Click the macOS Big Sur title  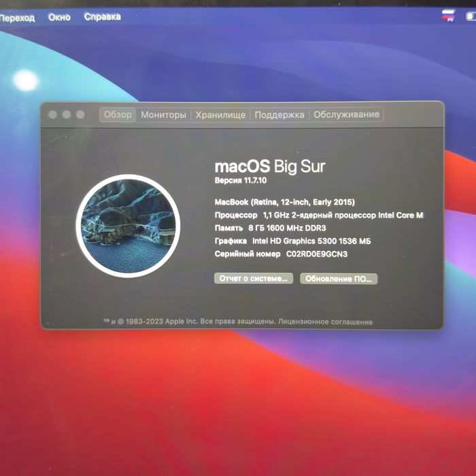point(270,167)
